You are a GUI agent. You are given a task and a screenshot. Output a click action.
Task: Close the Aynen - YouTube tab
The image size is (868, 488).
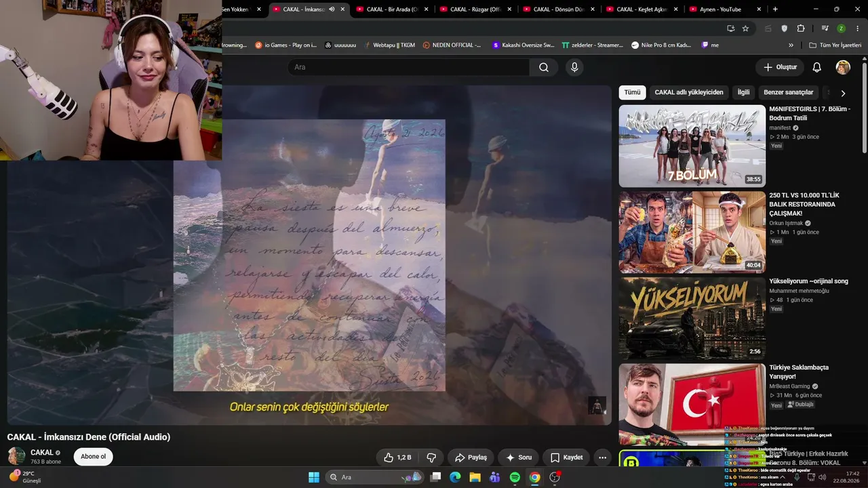(759, 9)
